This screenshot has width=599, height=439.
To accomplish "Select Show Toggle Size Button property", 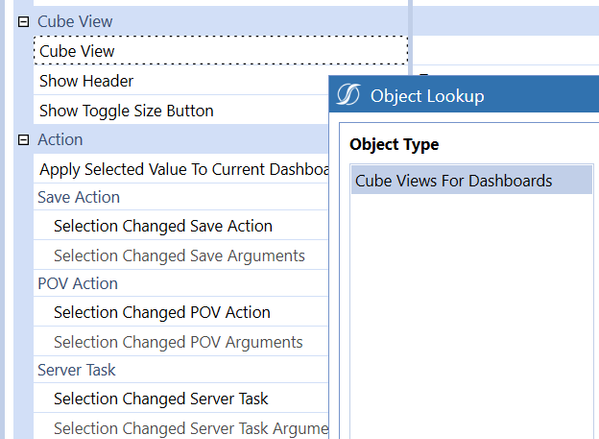I will pos(181,111).
